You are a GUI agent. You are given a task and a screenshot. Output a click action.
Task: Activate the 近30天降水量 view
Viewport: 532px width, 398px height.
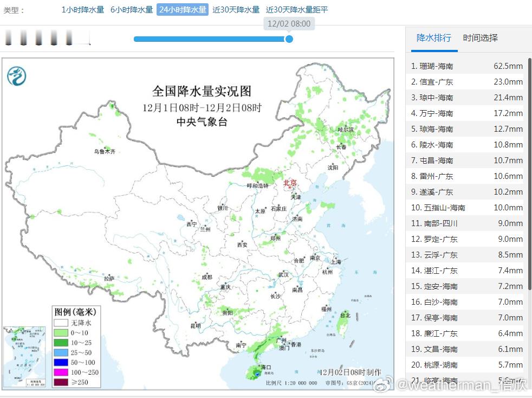[236, 9]
